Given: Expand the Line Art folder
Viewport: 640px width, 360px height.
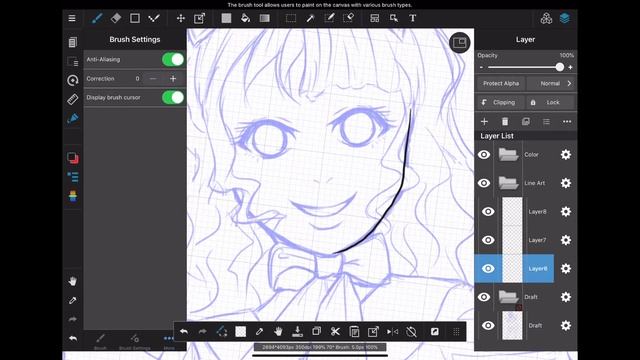Looking at the screenshot, I should click(508, 183).
